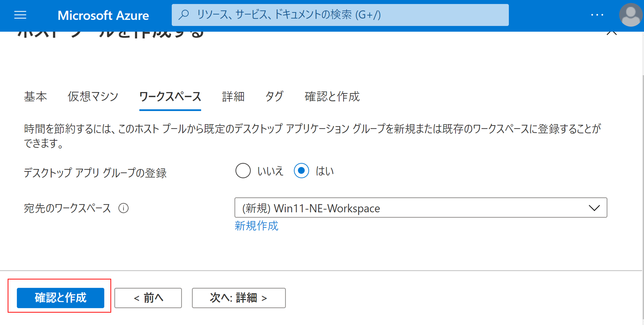Open the three-dot more options menu
Screen dimensions: 644x325
pyautogui.click(x=597, y=15)
